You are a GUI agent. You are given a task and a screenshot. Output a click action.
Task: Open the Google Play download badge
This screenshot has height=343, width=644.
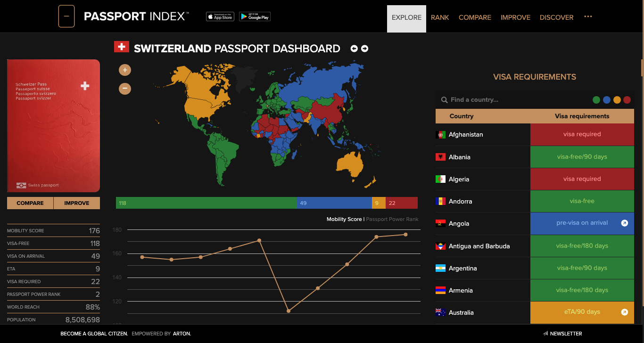pos(255,16)
